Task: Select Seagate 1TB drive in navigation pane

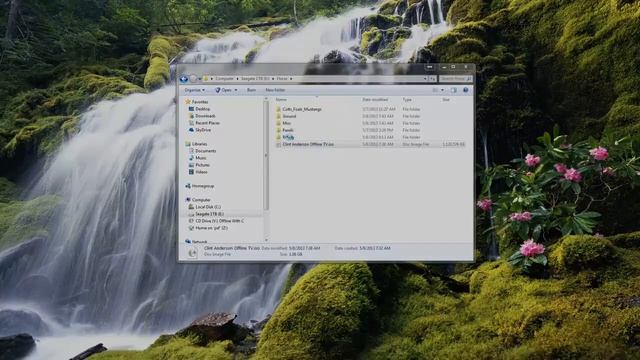Action: [206, 214]
